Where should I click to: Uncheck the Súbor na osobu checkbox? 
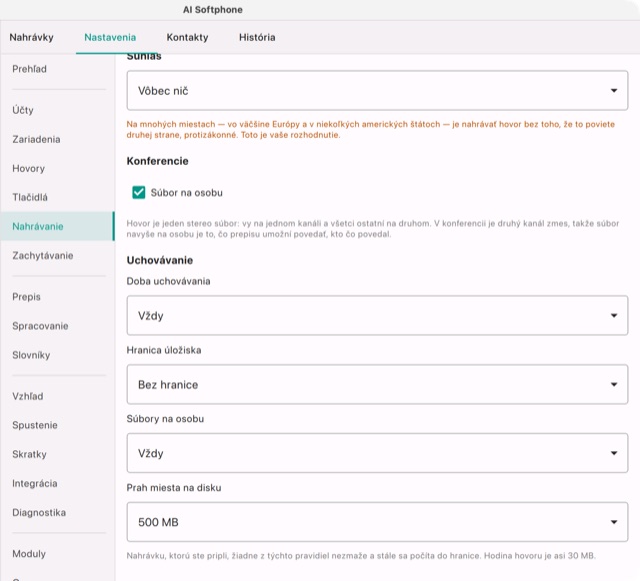point(139,192)
